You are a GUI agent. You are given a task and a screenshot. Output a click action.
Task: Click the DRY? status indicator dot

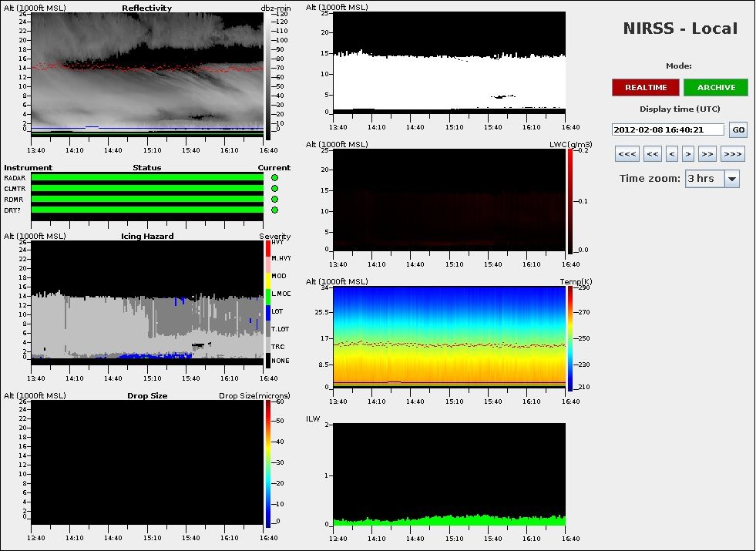pyautogui.click(x=274, y=210)
